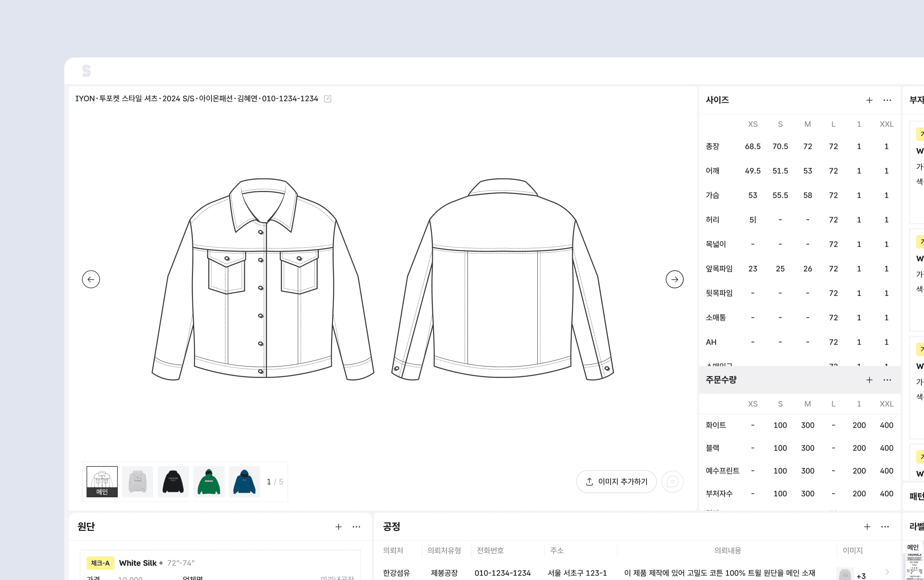Click plus icon in 주문수량 panel

click(x=869, y=380)
